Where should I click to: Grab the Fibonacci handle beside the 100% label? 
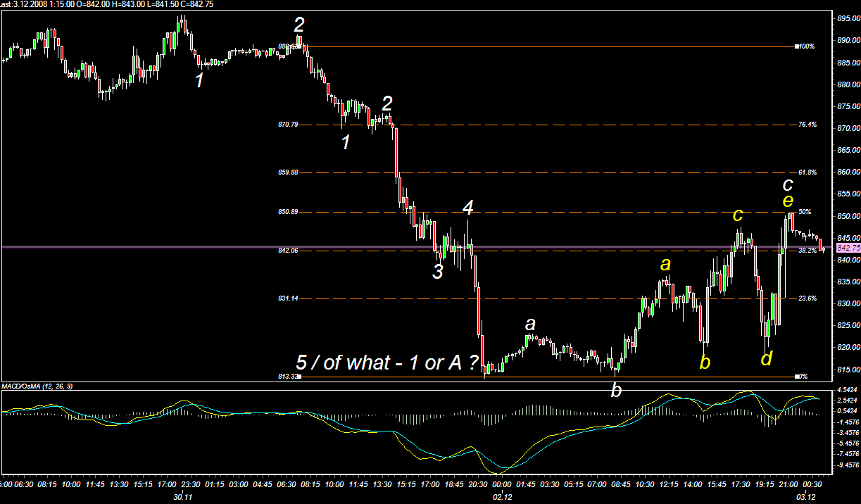tap(797, 46)
